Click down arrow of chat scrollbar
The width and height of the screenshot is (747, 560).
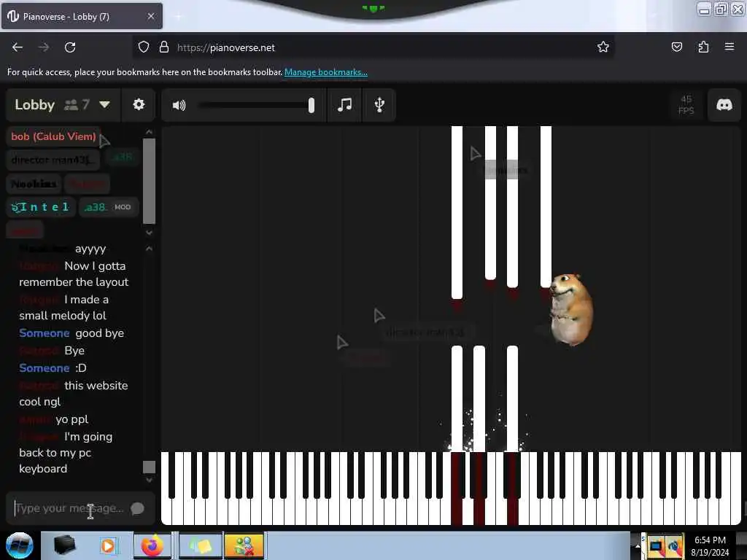point(149,480)
